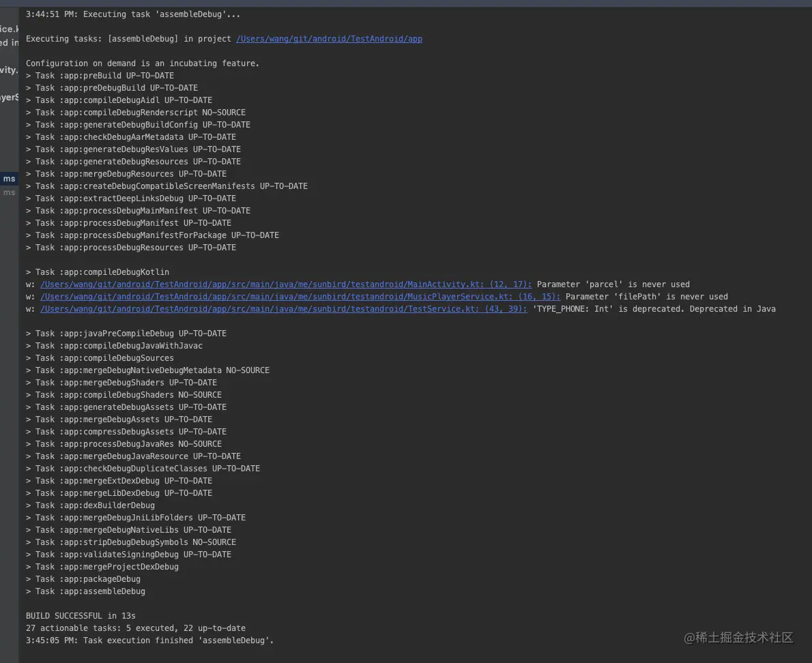The width and height of the screenshot is (812, 663).
Task: Select the ':app:validateSigningDebug' task line
Action: (x=128, y=555)
